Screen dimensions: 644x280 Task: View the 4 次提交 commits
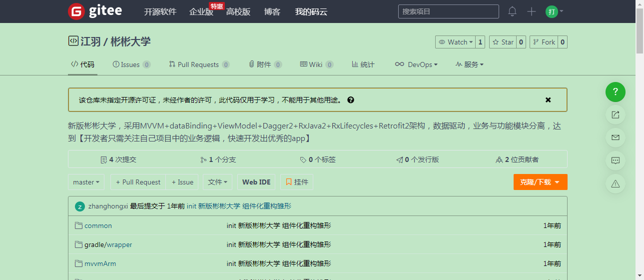(x=118, y=159)
